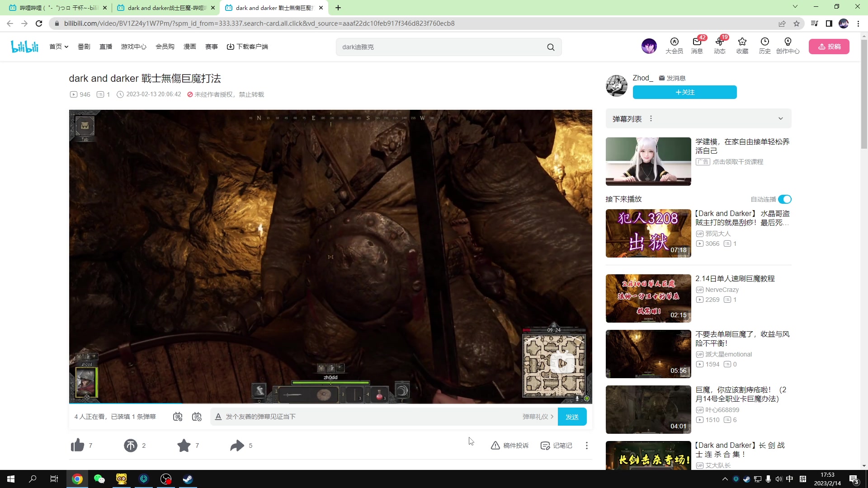Open a new browser tab
This screenshot has height=488, width=868.
(x=338, y=8)
